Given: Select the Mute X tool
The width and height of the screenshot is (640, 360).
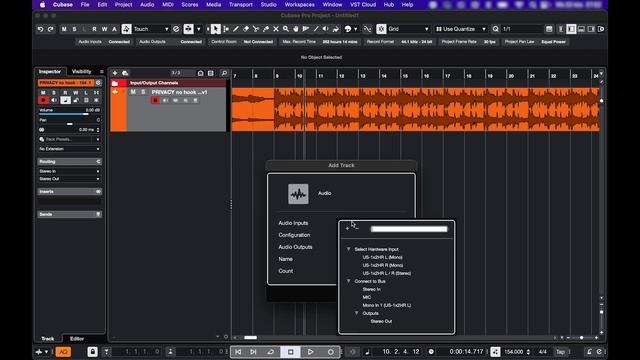Looking at the screenshot, I should [x=276, y=29].
